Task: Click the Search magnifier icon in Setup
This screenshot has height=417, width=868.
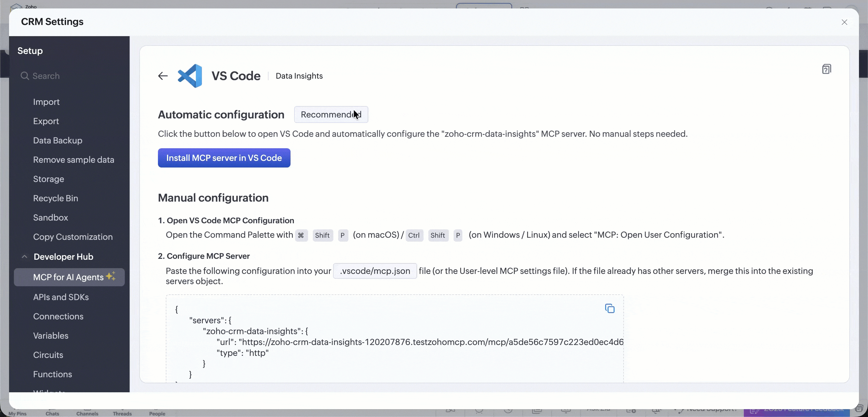Action: coord(25,76)
